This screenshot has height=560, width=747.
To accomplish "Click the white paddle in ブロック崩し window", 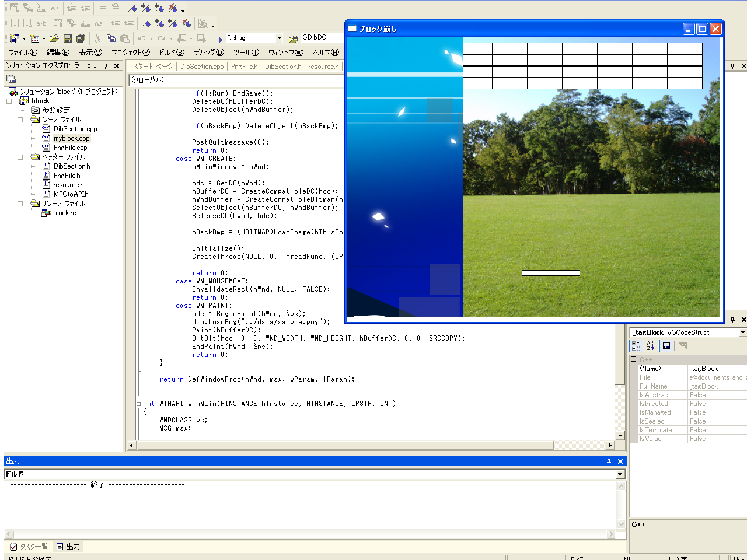I will point(551,273).
